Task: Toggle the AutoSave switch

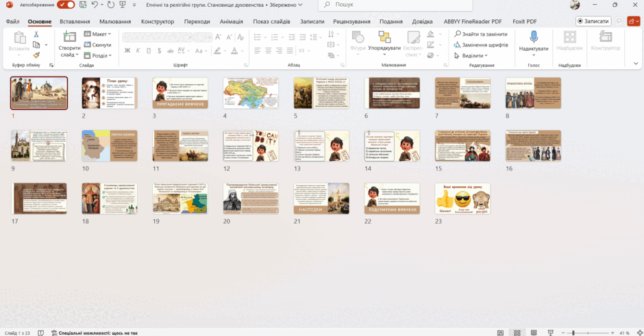Action: point(66,5)
